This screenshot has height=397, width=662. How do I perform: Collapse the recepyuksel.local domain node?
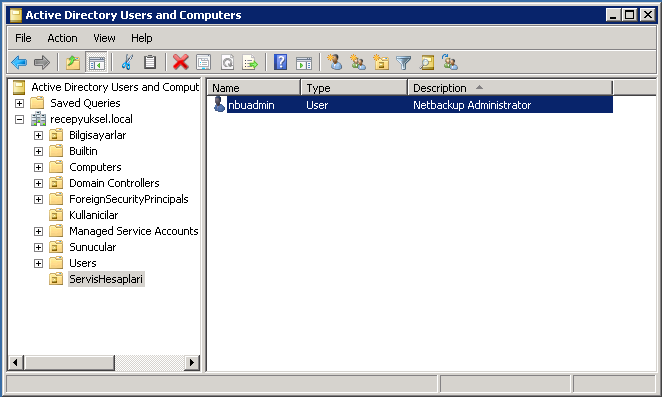19,120
